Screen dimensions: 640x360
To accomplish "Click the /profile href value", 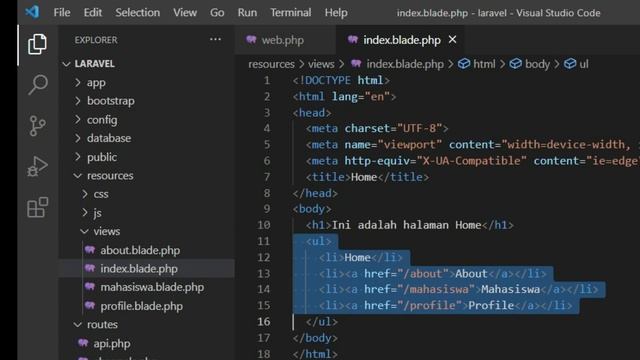I will click(429, 306).
